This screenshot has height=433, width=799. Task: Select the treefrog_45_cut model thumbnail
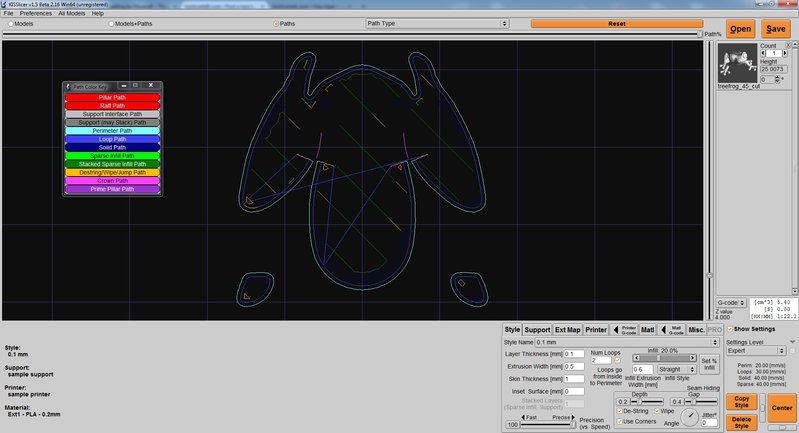pyautogui.click(x=737, y=63)
